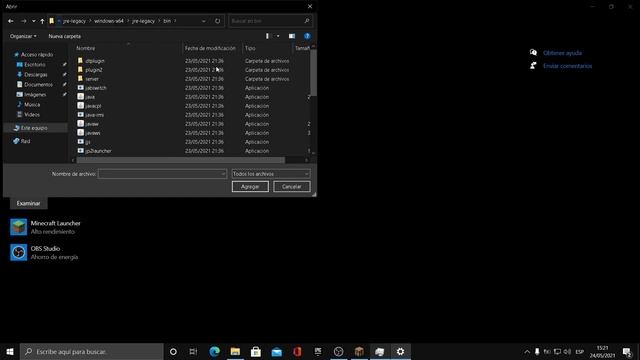640x360 pixels.
Task: Open Microsoft Store from taskbar
Action: [256, 351]
